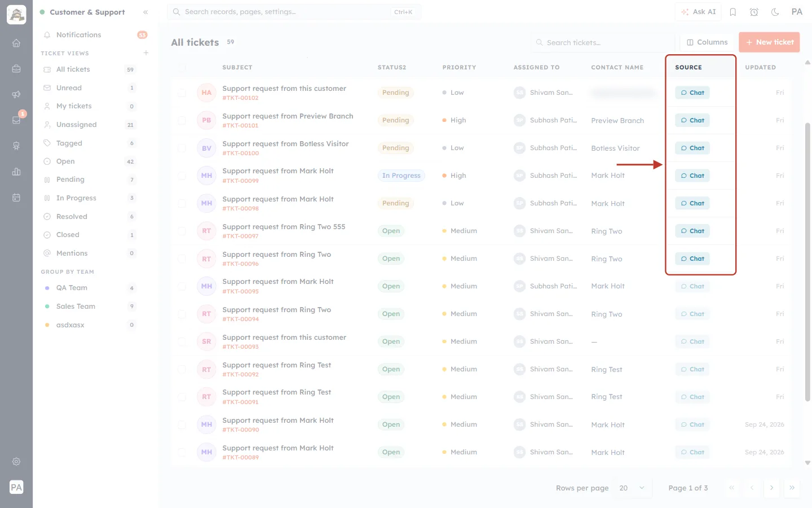Click the In Progress status badge of TKT-00099
Image resolution: width=812 pixels, height=508 pixels.
(x=401, y=176)
